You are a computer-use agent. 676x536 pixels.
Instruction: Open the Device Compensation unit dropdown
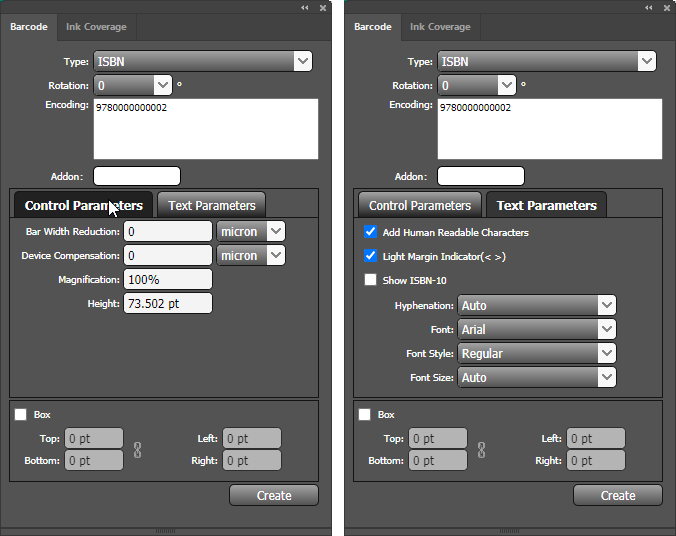click(251, 255)
